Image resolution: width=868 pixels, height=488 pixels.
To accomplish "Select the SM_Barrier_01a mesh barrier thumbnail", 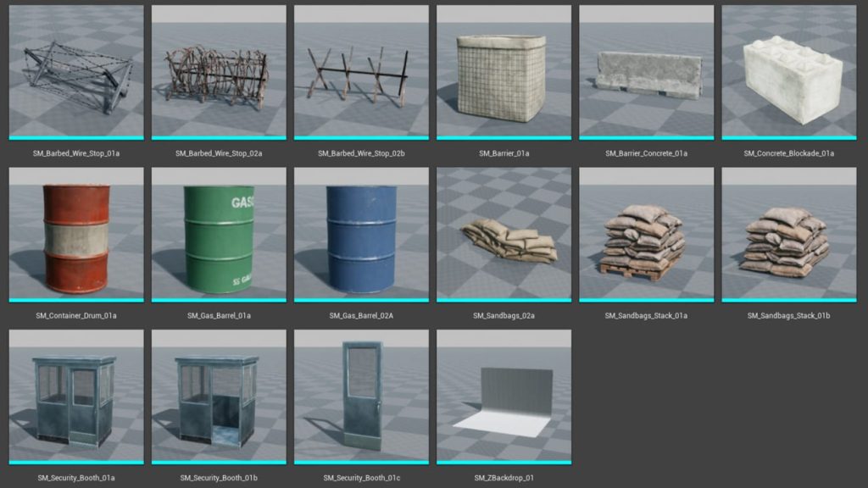I will [504, 73].
